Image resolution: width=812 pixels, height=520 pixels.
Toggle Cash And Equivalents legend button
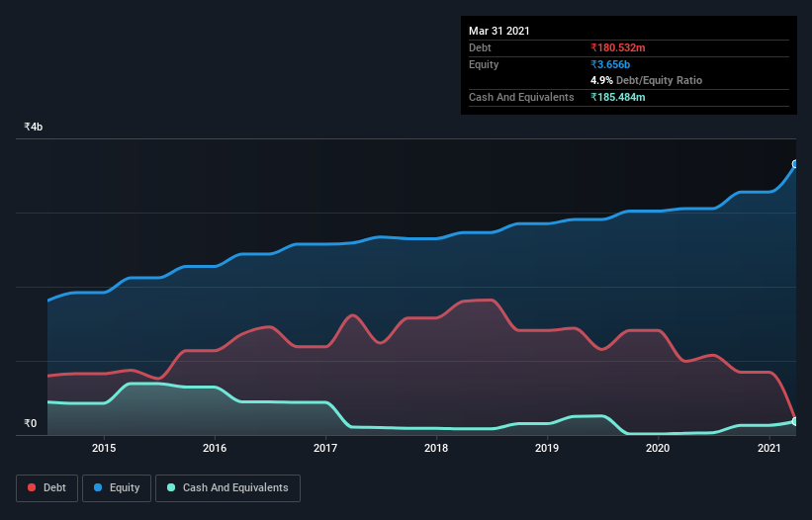(x=227, y=488)
